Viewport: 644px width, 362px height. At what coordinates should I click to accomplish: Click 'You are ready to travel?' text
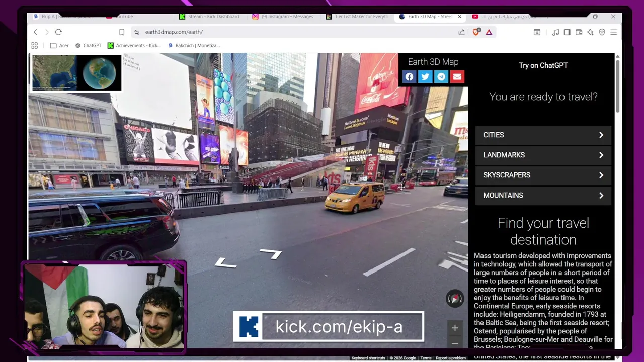543,97
